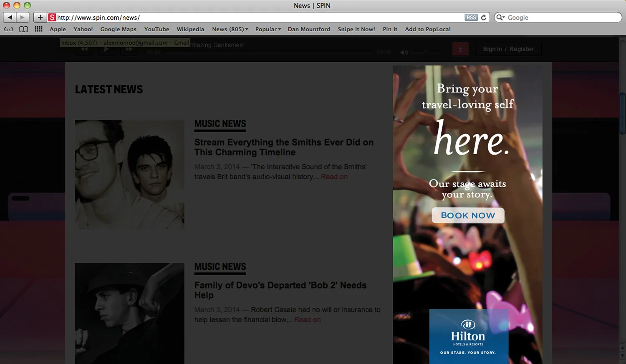626x364 pixels.
Task: Click the red download button in player
Action: click(460, 49)
